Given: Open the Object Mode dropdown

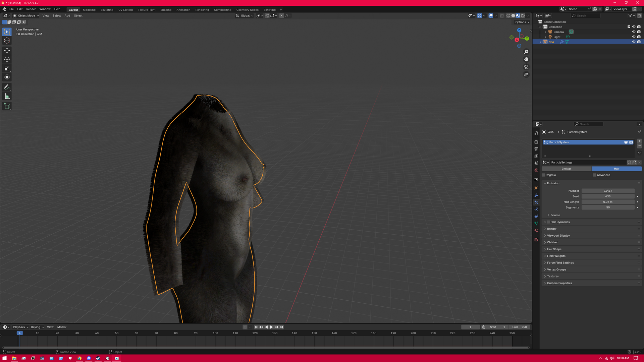Looking at the screenshot, I should (x=26, y=16).
